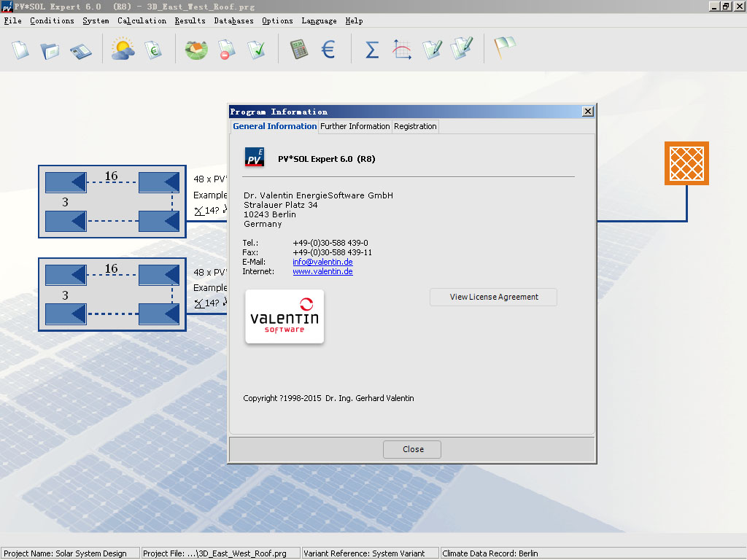The image size is (747, 560).
Task: Switch to the Registration tab
Action: click(x=415, y=126)
